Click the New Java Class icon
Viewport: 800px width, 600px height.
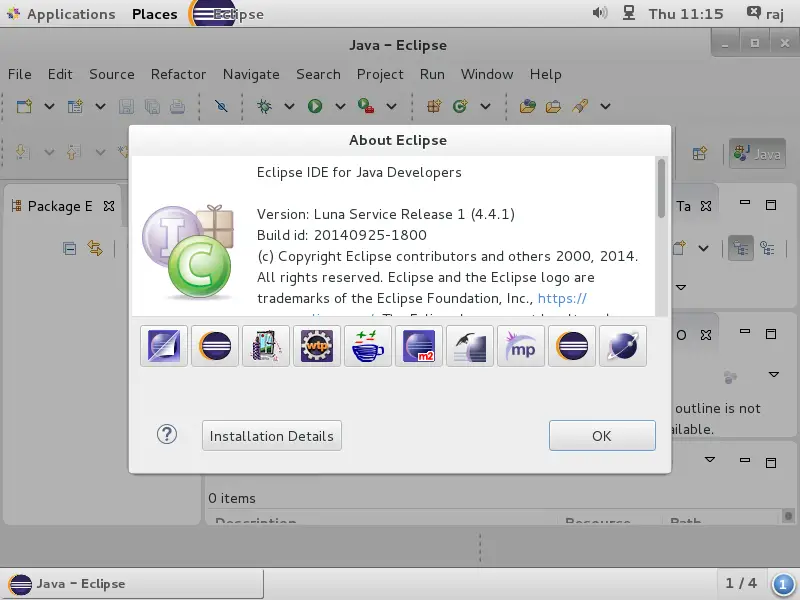point(460,106)
